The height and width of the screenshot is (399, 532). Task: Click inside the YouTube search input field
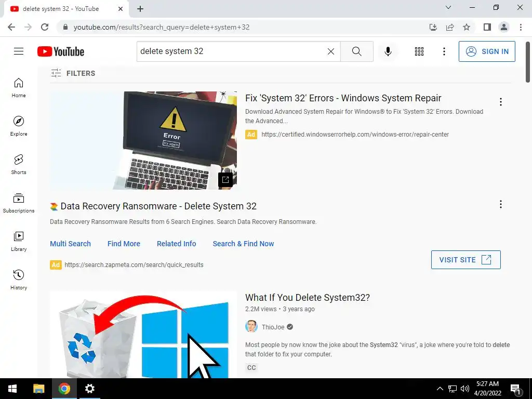[x=231, y=51]
